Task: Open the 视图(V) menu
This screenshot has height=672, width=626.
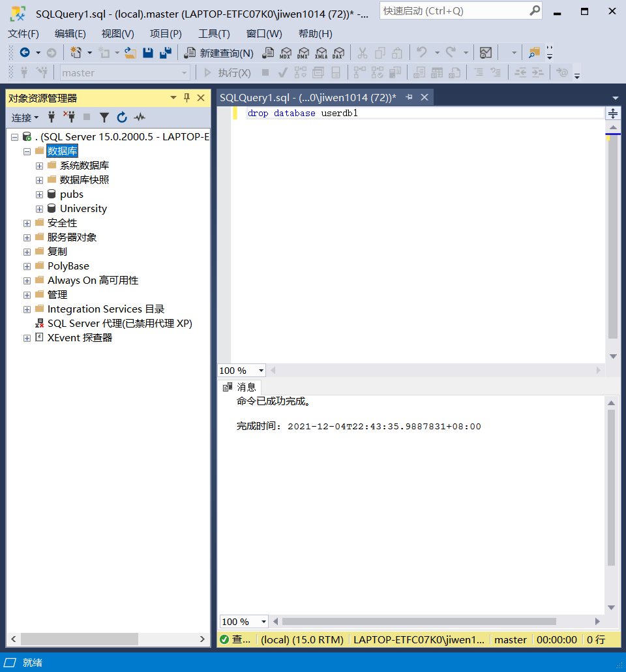Action: pyautogui.click(x=118, y=34)
